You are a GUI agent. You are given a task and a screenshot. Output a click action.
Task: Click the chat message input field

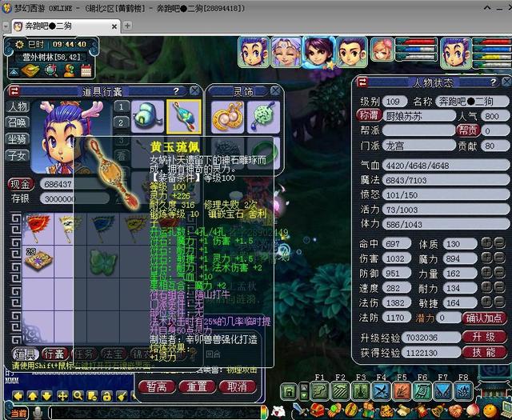(x=154, y=413)
